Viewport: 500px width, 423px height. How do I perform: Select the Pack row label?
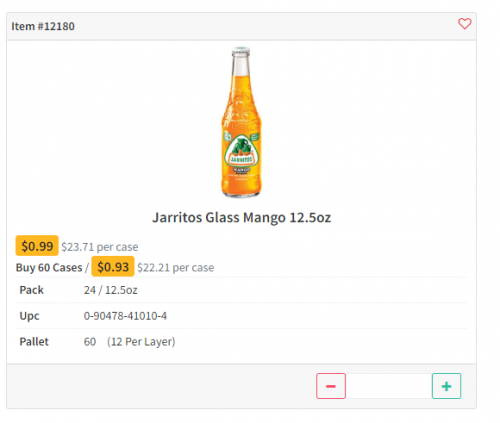[31, 290]
